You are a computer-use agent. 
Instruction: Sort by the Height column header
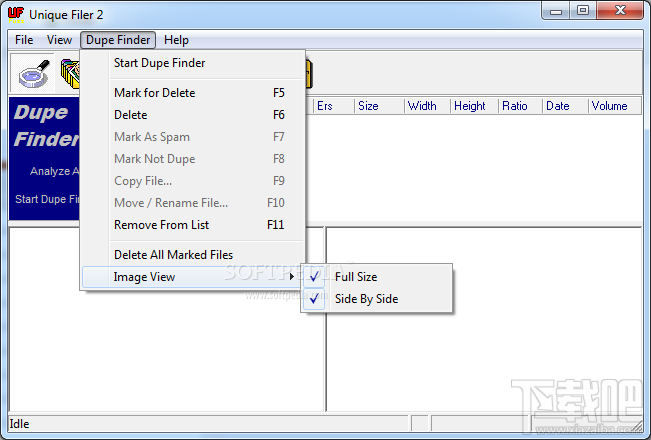[474, 106]
